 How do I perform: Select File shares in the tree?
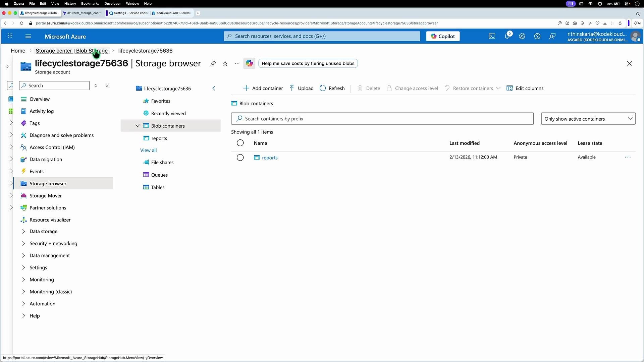pyautogui.click(x=162, y=163)
